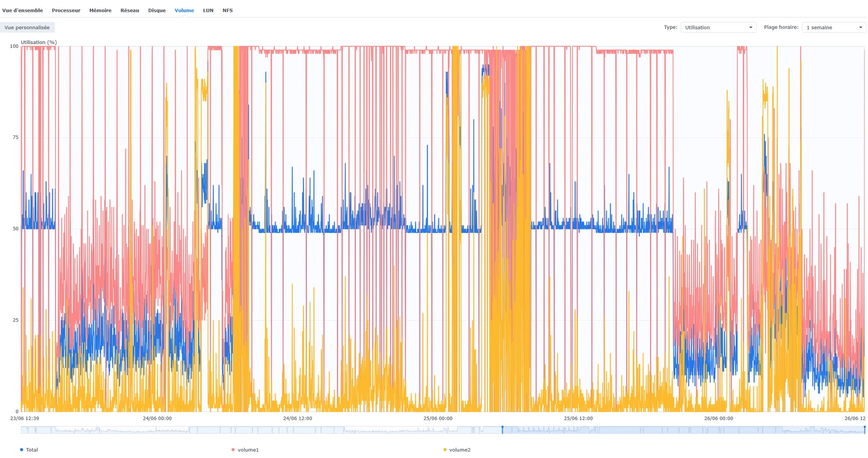This screenshot has height=458, width=868.
Task: Open the Processeur tab
Action: point(66,10)
